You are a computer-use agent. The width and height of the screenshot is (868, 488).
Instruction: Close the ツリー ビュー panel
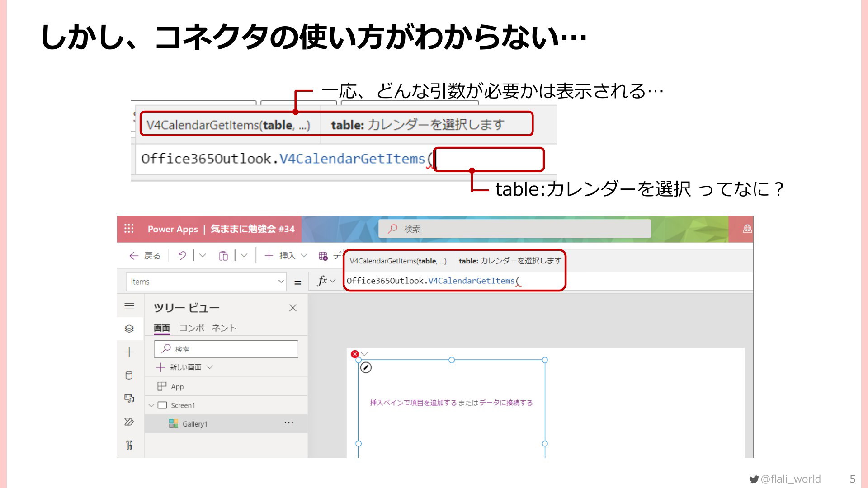293,308
